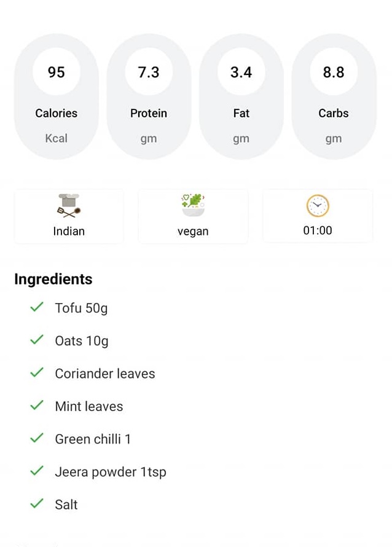This screenshot has width=392, height=547.
Task: Toggle the Oats 10g checkmark
Action: tap(37, 339)
